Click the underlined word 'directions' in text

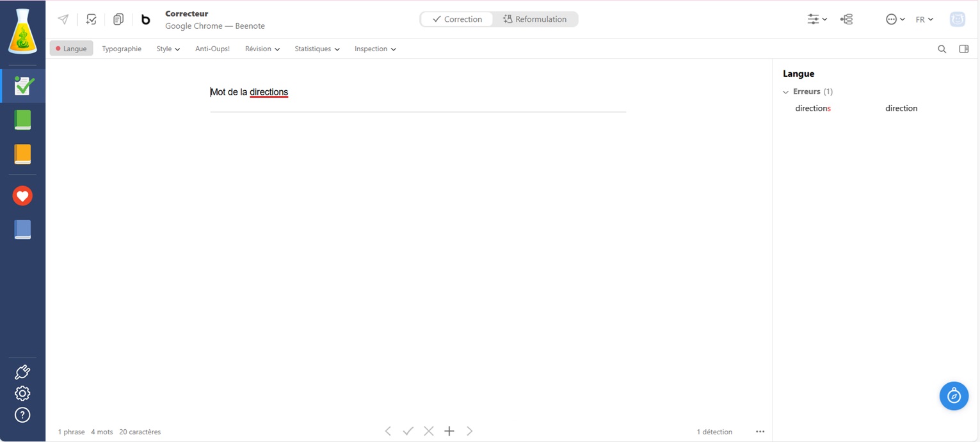[x=269, y=92]
